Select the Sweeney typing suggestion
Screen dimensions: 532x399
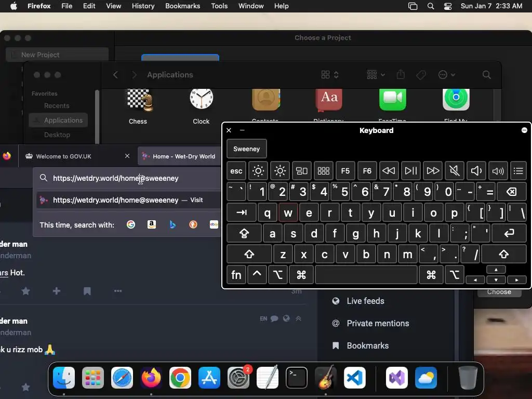[x=247, y=149]
